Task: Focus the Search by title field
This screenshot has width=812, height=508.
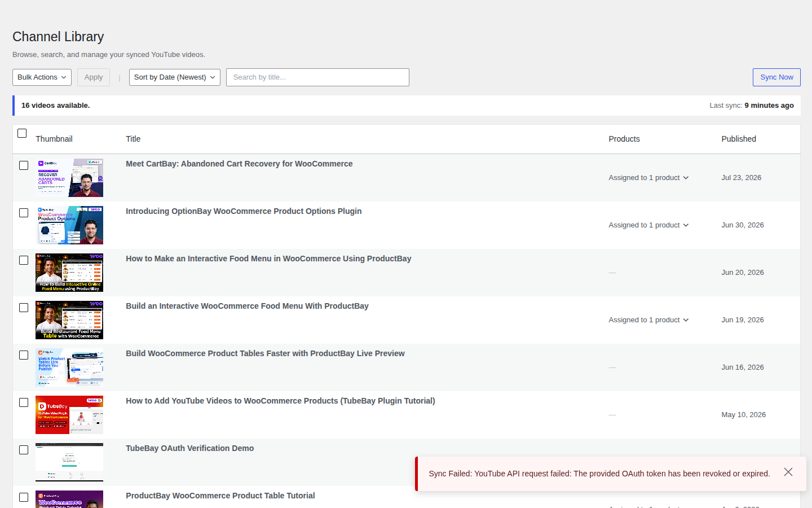Action: tap(317, 77)
